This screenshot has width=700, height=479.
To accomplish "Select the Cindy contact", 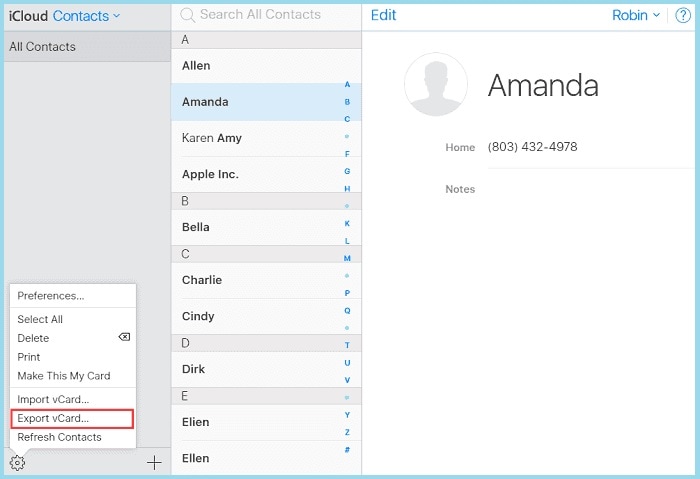I will [x=266, y=316].
